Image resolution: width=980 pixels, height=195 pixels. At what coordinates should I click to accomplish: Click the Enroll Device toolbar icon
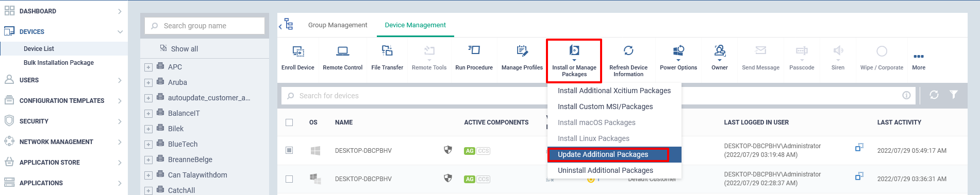point(298,51)
